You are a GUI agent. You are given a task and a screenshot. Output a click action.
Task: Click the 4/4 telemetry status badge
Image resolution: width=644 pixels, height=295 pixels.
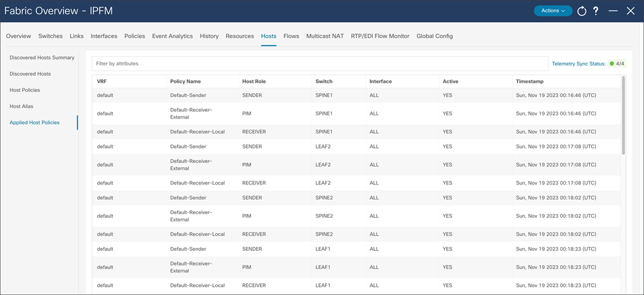coord(617,64)
